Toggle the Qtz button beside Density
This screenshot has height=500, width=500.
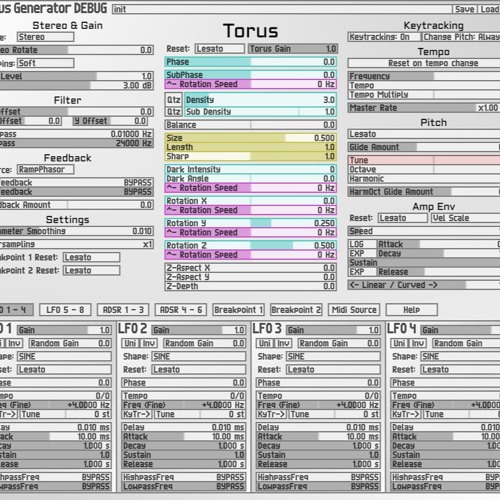click(x=174, y=100)
